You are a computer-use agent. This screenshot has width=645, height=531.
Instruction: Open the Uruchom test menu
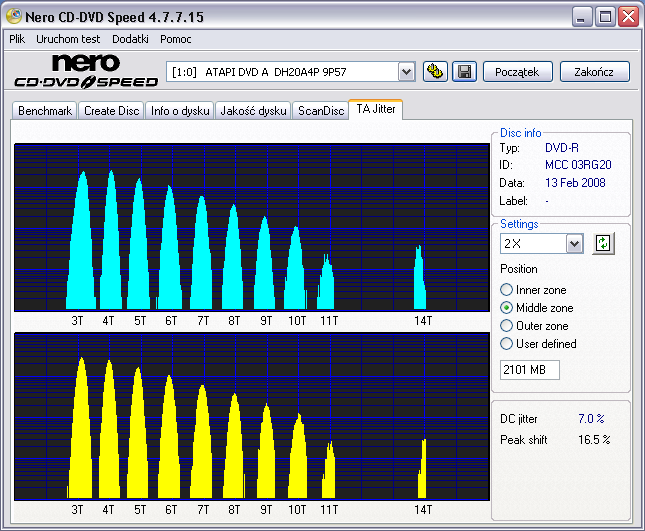(68, 39)
